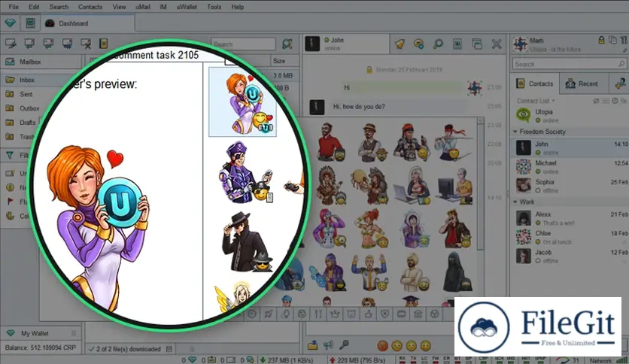Screen dimensions: 629x364
Task: Select the Outbox folder
Action: tap(29, 108)
